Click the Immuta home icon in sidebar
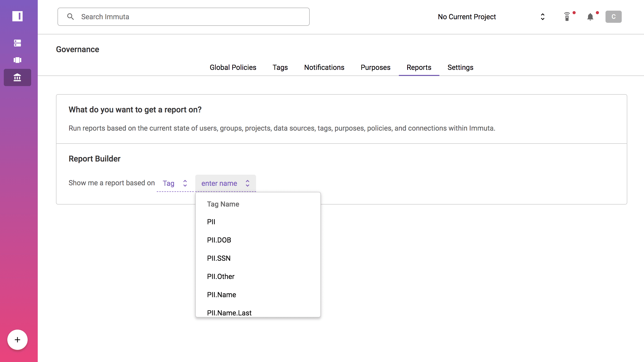Screen dimensions: 644x362 pos(17,16)
